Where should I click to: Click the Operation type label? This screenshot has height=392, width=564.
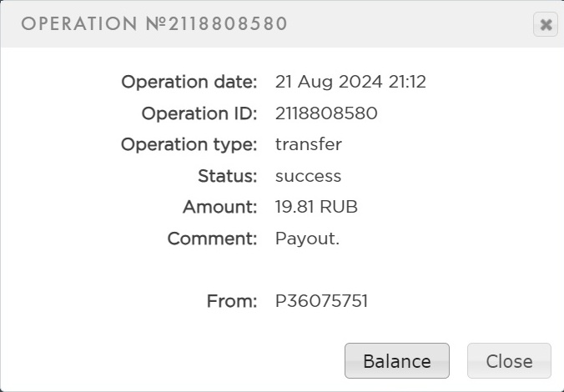(x=189, y=144)
